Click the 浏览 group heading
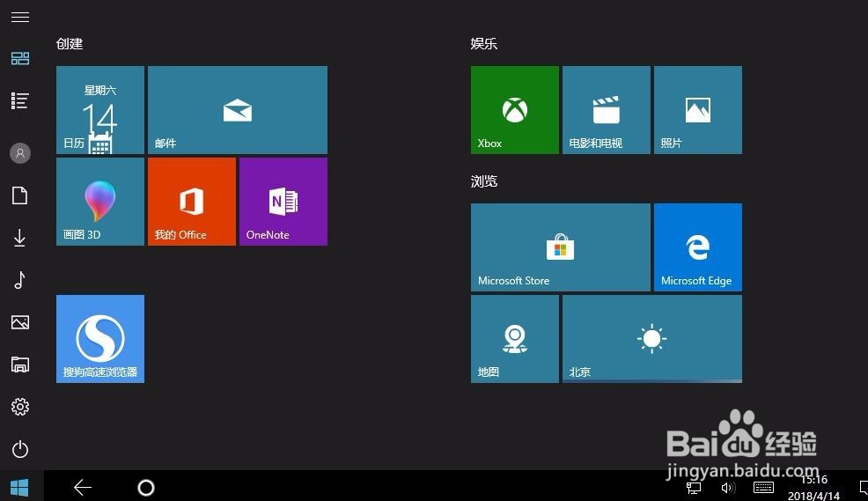 pos(484,181)
